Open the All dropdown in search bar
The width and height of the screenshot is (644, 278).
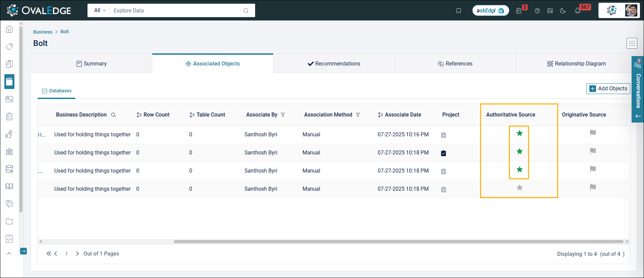(100, 10)
